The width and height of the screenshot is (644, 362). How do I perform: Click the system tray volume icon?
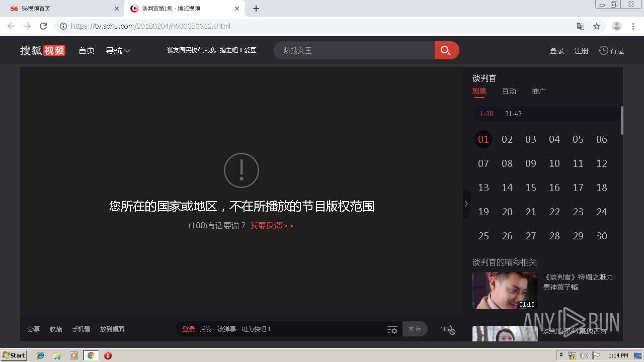pos(584,355)
